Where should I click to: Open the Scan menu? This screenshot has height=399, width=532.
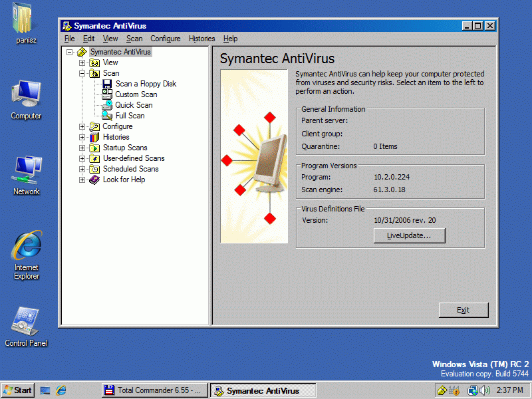(134, 39)
